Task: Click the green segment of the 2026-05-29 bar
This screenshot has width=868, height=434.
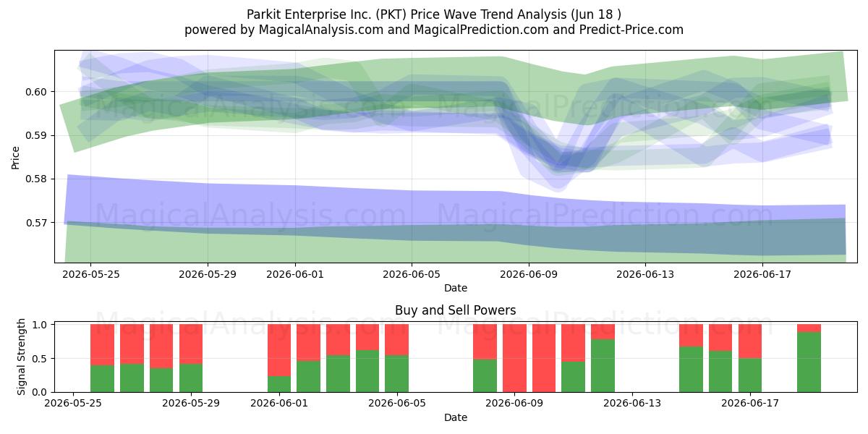Action: pos(191,378)
